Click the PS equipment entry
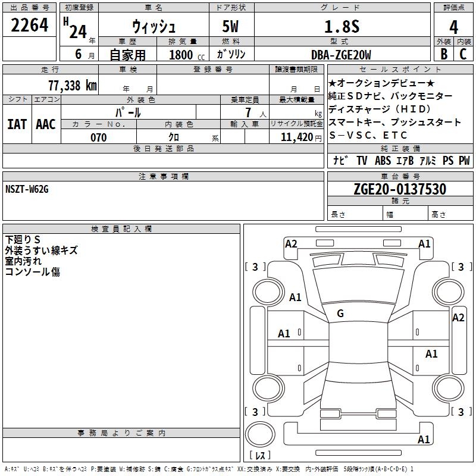The width and height of the screenshot is (476, 476). click(448, 160)
